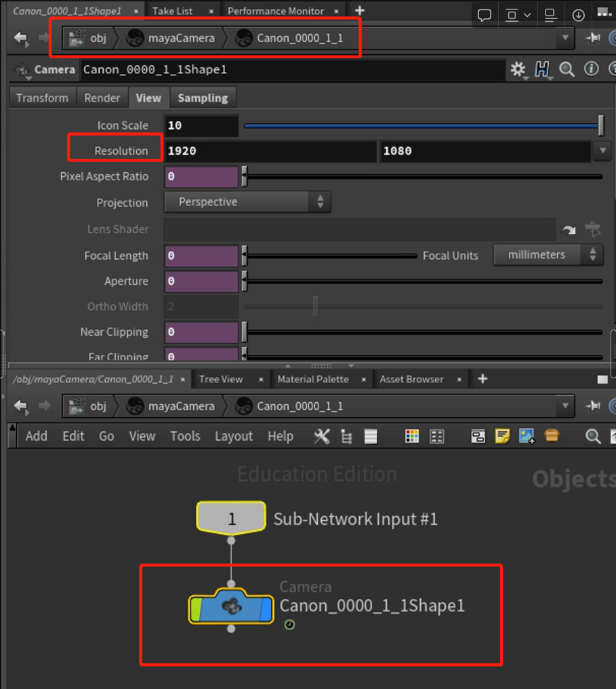
Task: Click the node shape grid icon
Action: pyautogui.click(x=437, y=436)
